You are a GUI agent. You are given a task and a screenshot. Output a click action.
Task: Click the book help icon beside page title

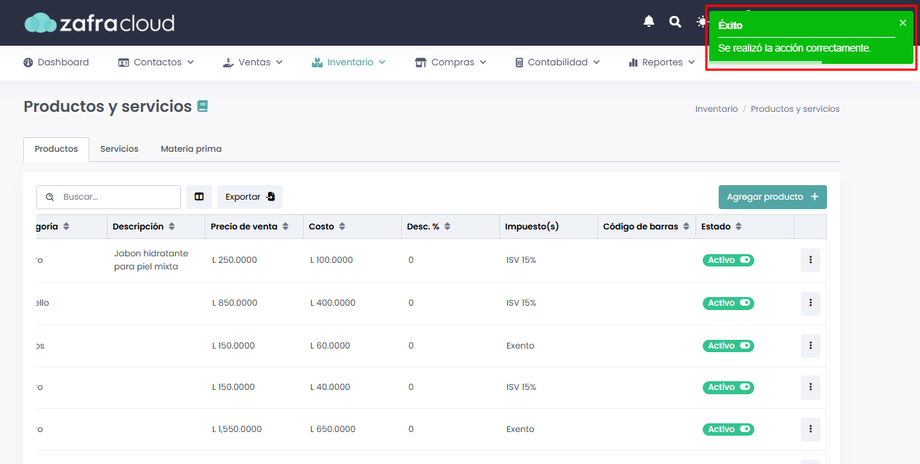(203, 106)
